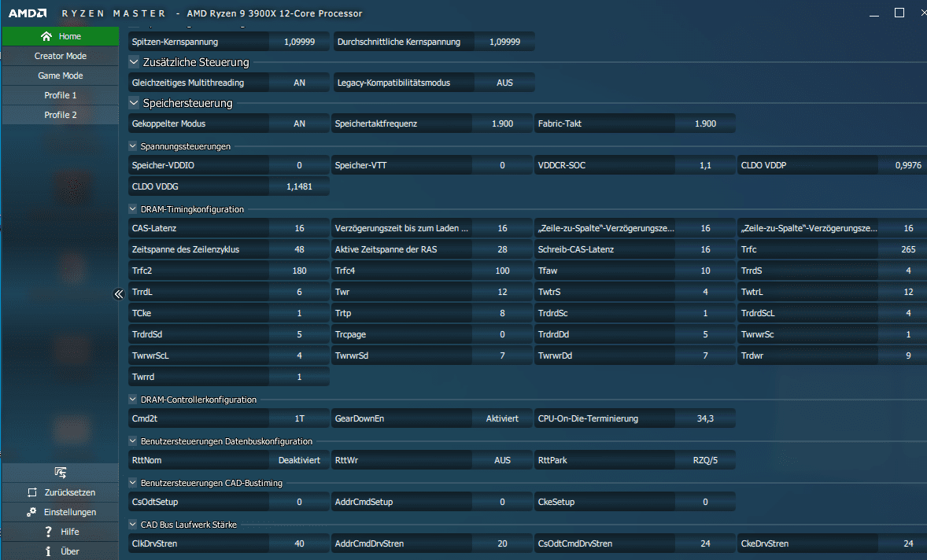Click the Home house icon
Viewport: 927px width, 560px height.
click(46, 36)
